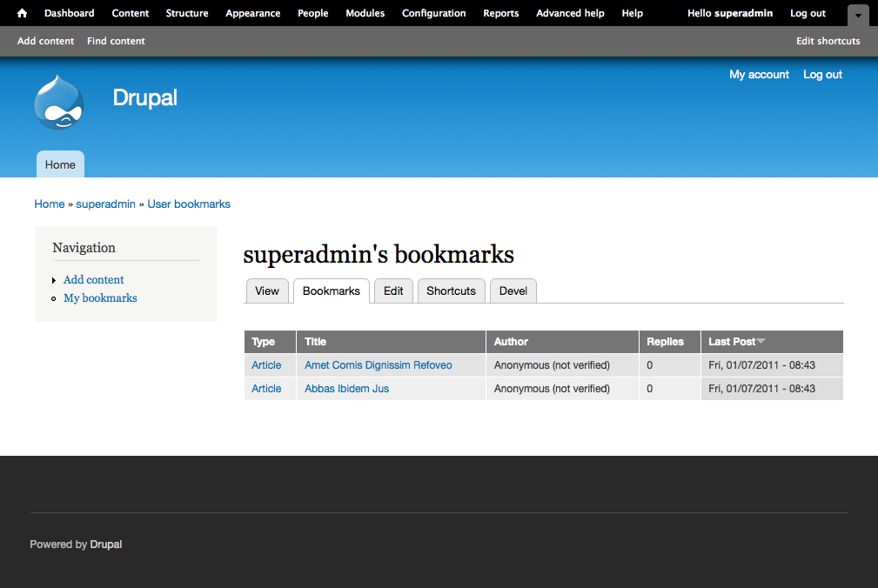The height and width of the screenshot is (588, 878).
Task: Click Find content shortcut
Action: click(116, 41)
